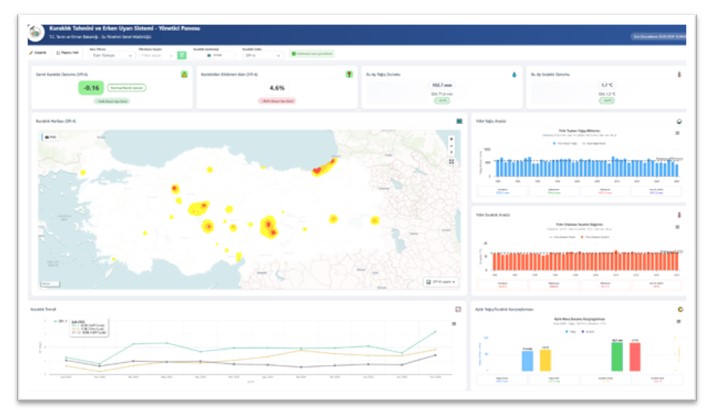This screenshot has height=411, width=714.
Task: Click the green icon on drought status card
Action: tap(184, 74)
